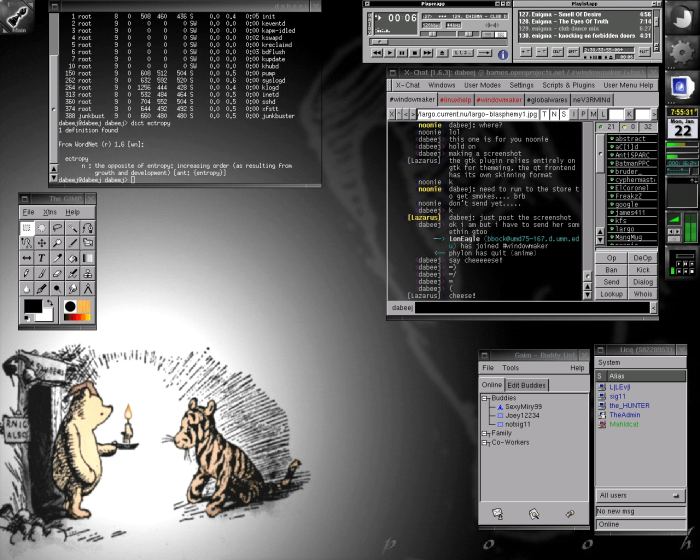Open the Tools menu in Gaim
Screen dimensions: 700x560
pyautogui.click(x=510, y=368)
